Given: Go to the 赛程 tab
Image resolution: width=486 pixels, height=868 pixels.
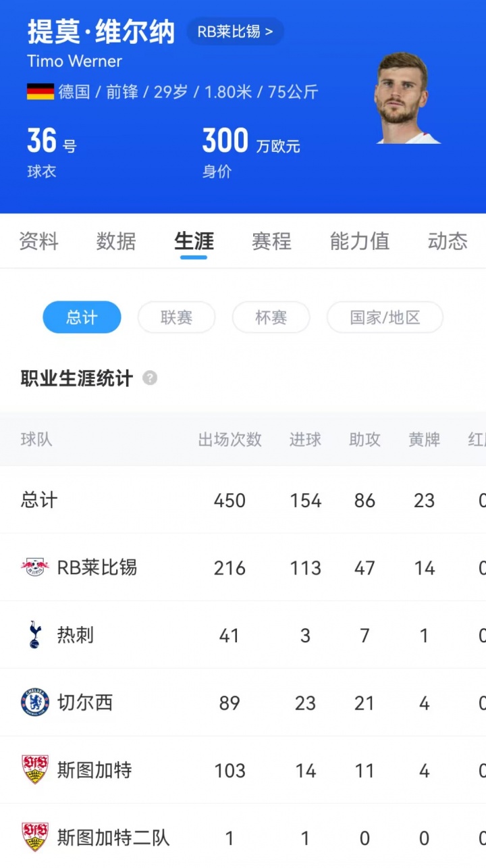Looking at the screenshot, I should pyautogui.click(x=271, y=241).
